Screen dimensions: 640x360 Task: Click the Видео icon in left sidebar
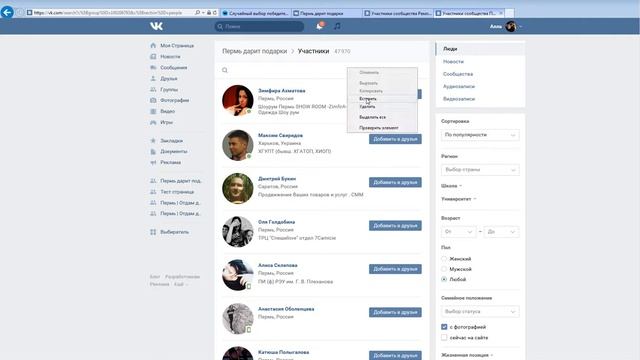[153, 111]
